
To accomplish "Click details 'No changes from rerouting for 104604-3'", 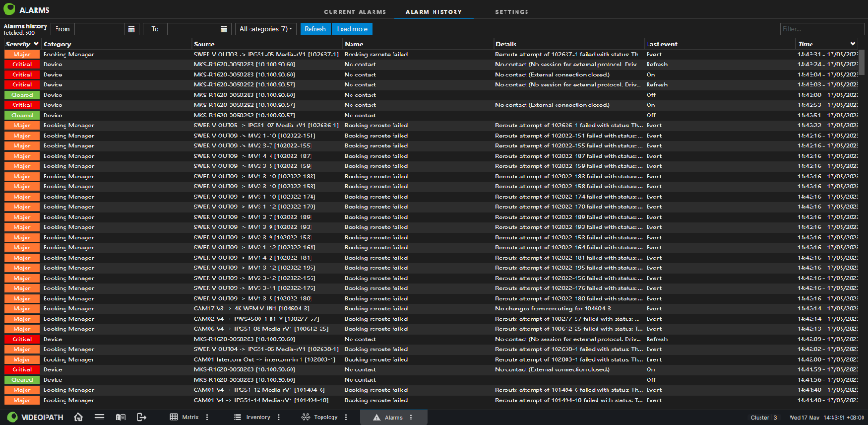I will coord(554,309).
